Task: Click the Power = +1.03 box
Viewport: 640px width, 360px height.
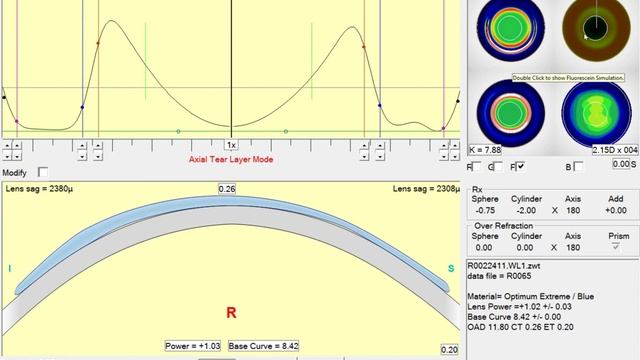Action: [x=193, y=346]
